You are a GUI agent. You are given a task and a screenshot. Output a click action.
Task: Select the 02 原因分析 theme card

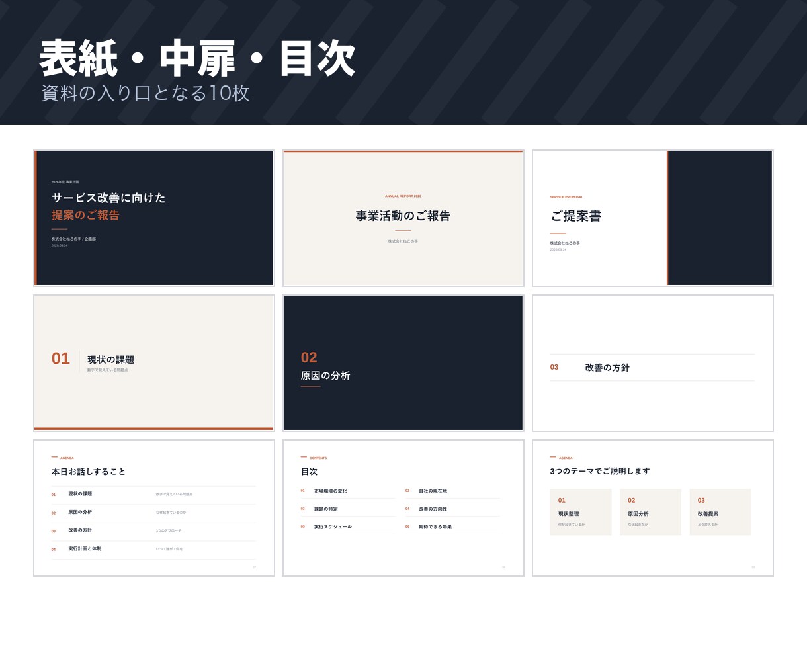[x=650, y=512]
